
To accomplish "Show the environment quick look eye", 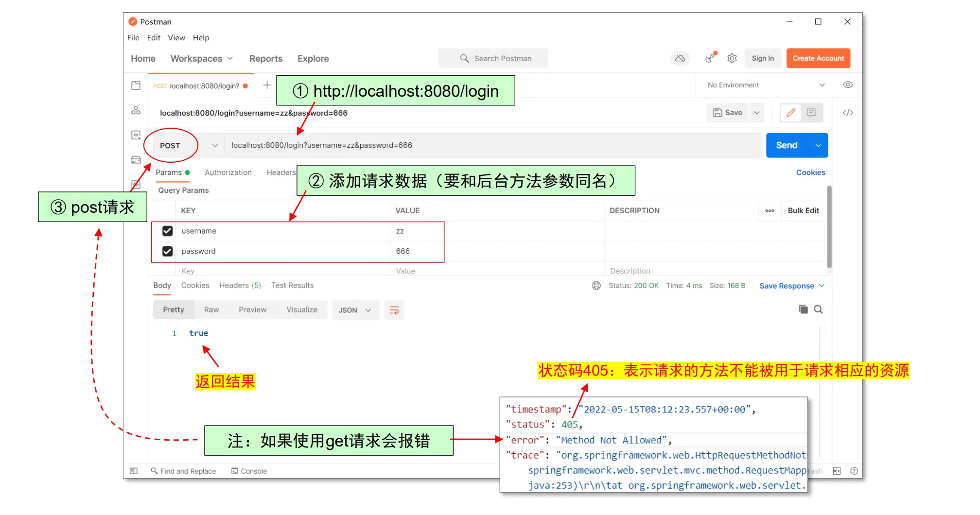I will 848,85.
